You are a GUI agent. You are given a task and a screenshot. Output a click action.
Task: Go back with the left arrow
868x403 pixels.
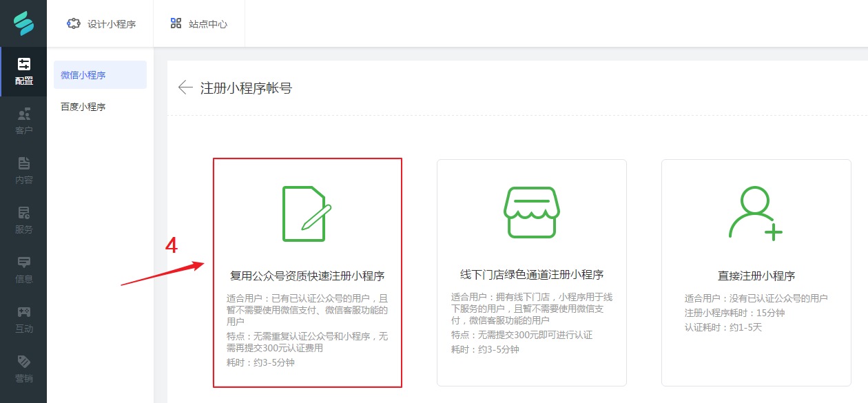185,87
